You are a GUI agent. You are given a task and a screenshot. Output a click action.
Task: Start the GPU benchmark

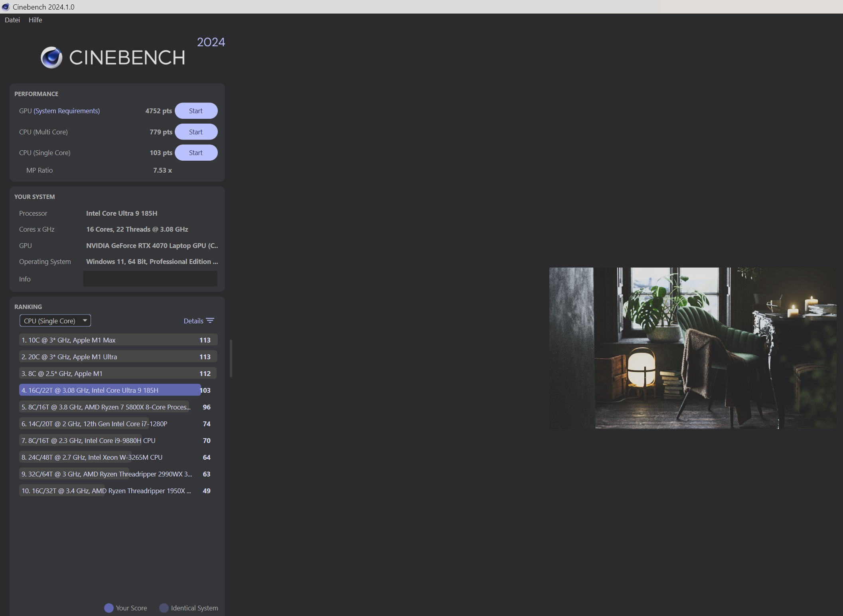point(196,110)
